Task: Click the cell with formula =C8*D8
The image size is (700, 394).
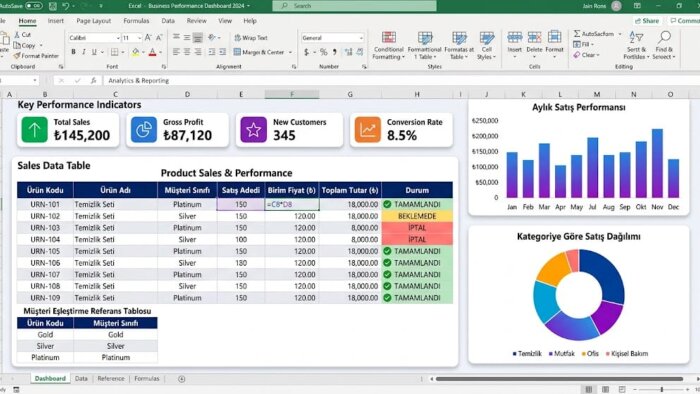Action: click(292, 204)
